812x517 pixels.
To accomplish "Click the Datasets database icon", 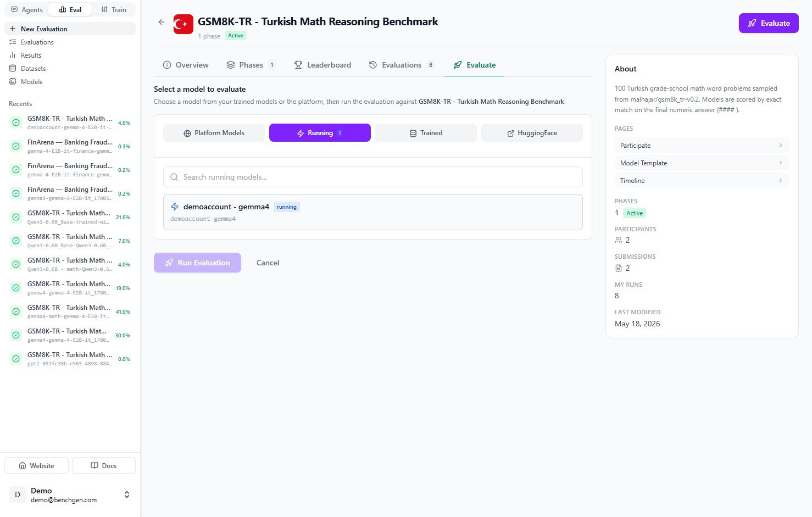I will pos(13,68).
